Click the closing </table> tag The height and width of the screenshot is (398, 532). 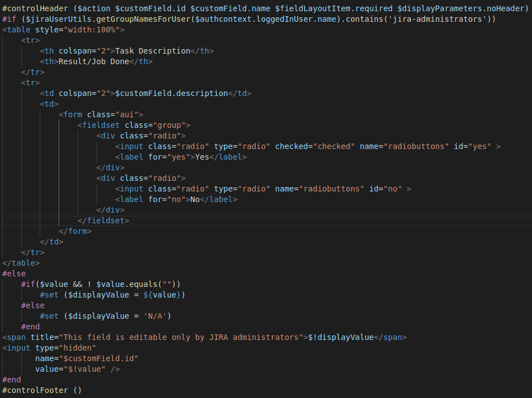click(x=21, y=263)
